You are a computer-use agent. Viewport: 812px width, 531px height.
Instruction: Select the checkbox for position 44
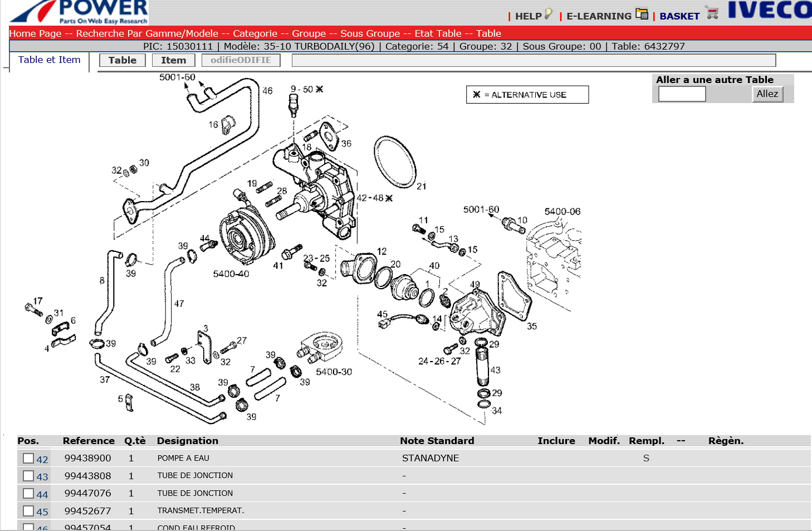pos(28,493)
